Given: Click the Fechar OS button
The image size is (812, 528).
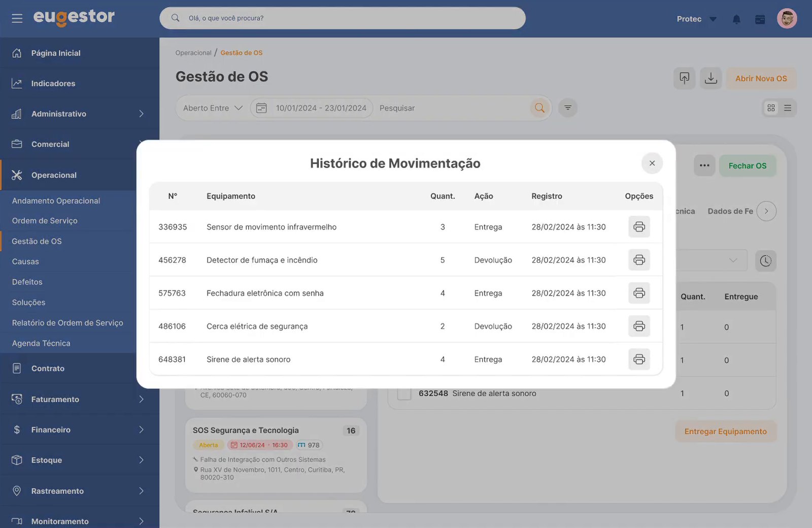Looking at the screenshot, I should coord(748,166).
